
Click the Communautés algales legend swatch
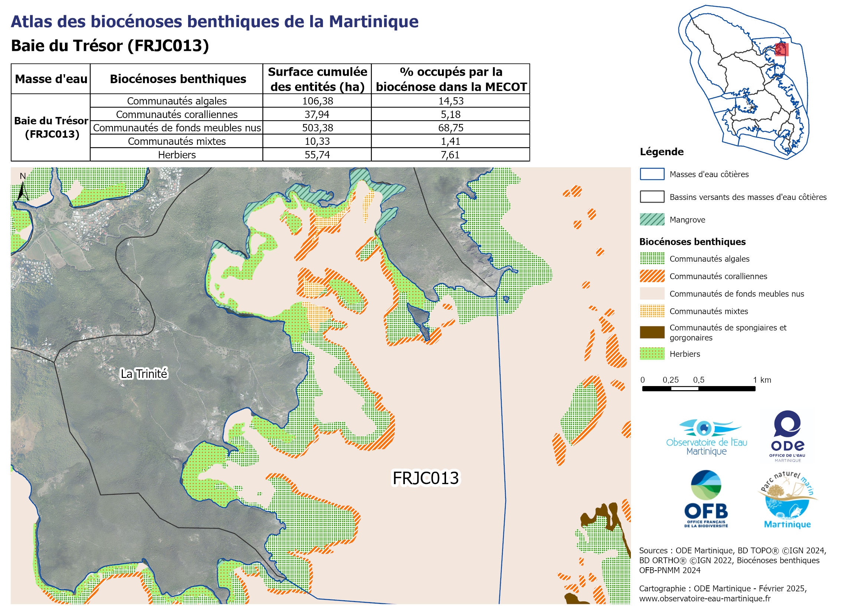pyautogui.click(x=652, y=259)
